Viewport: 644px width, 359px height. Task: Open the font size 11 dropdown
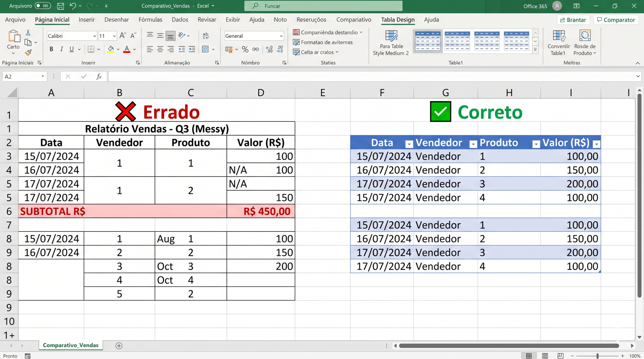[x=114, y=36]
